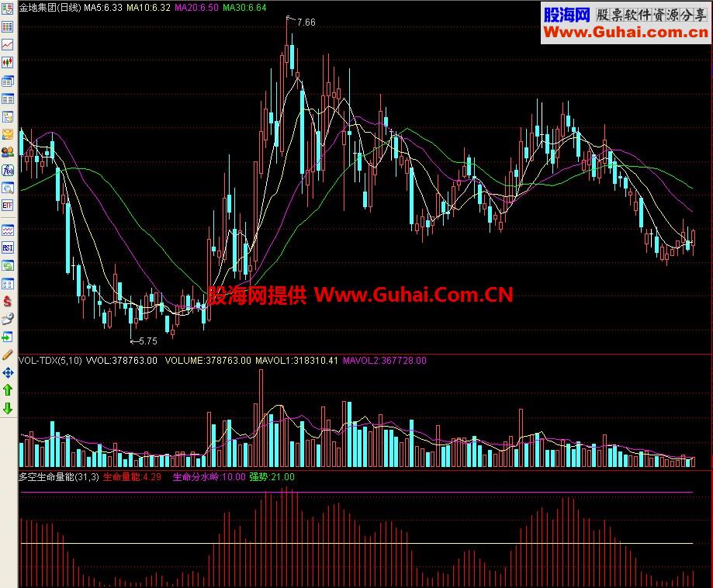Click the green arrow import window icon
The width and height of the screenshot is (713, 588).
(x=7, y=337)
